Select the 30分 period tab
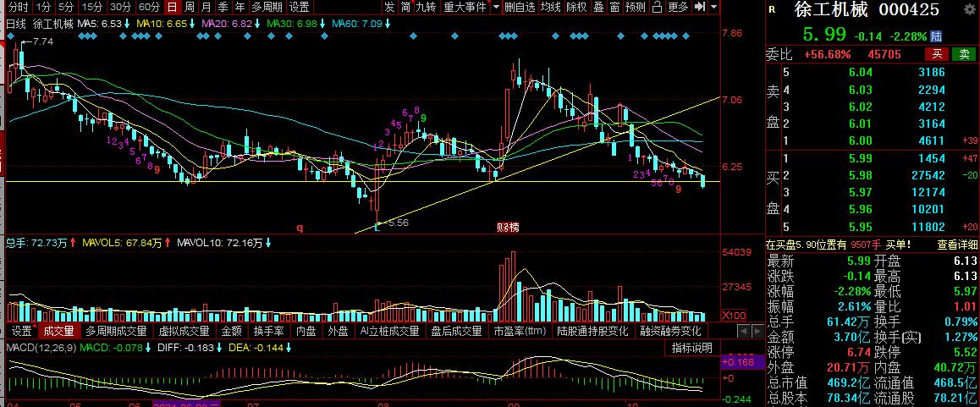 point(121,8)
